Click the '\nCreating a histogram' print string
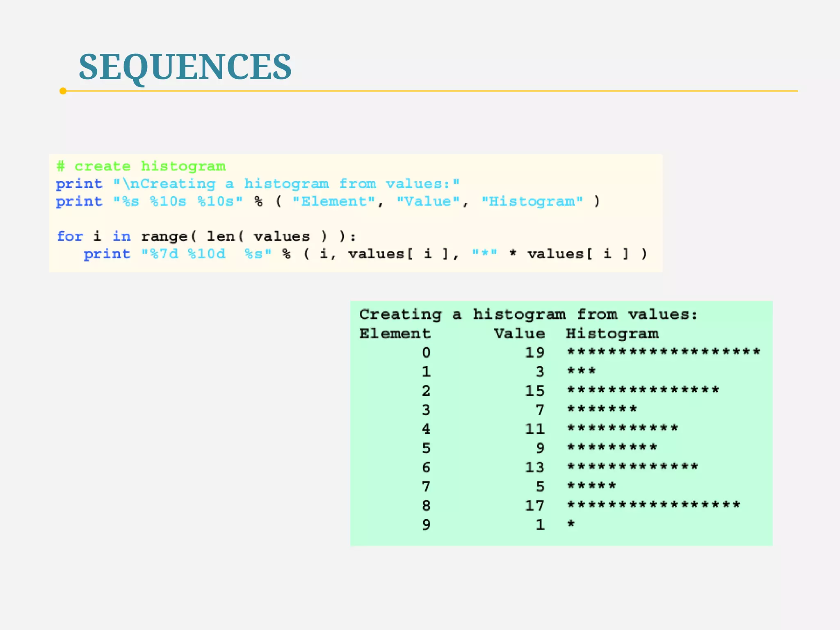 tap(286, 184)
